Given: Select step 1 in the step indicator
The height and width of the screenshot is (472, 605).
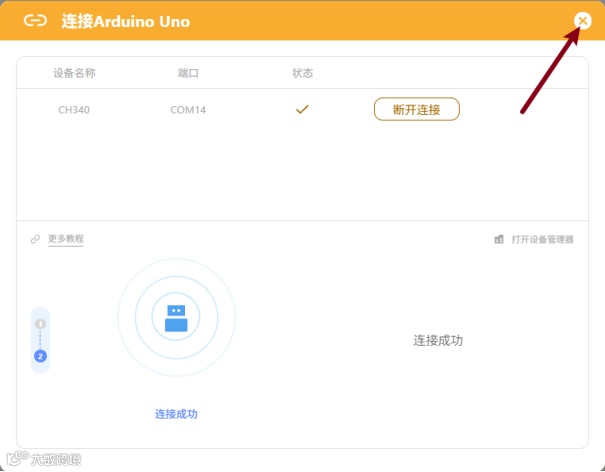Looking at the screenshot, I should (x=41, y=324).
